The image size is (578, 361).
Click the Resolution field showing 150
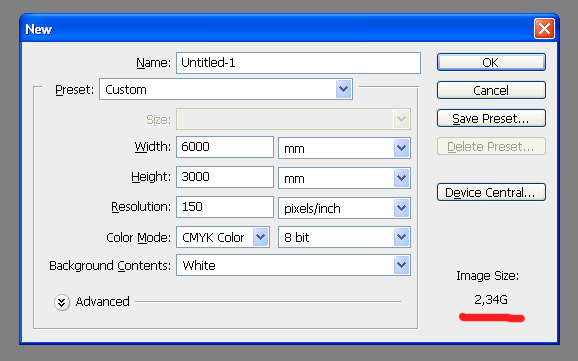pos(225,206)
